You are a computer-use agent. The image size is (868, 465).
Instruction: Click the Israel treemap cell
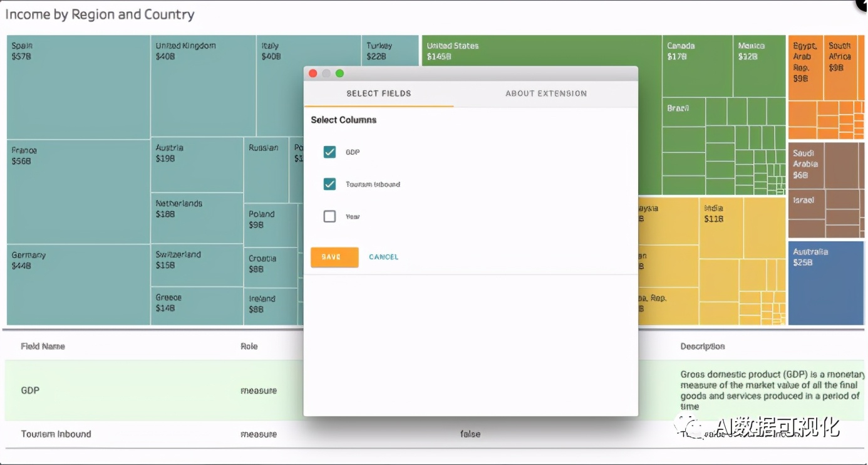point(807,204)
